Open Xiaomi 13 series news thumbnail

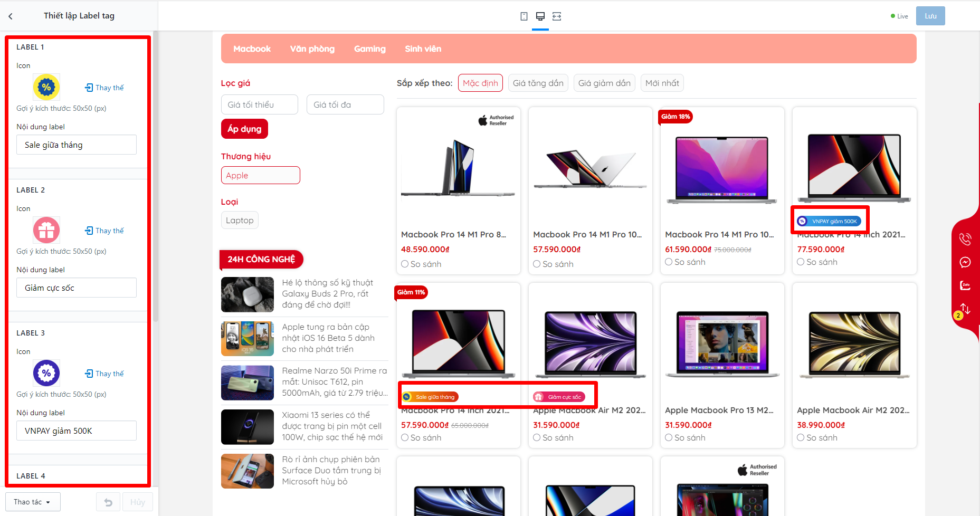248,427
